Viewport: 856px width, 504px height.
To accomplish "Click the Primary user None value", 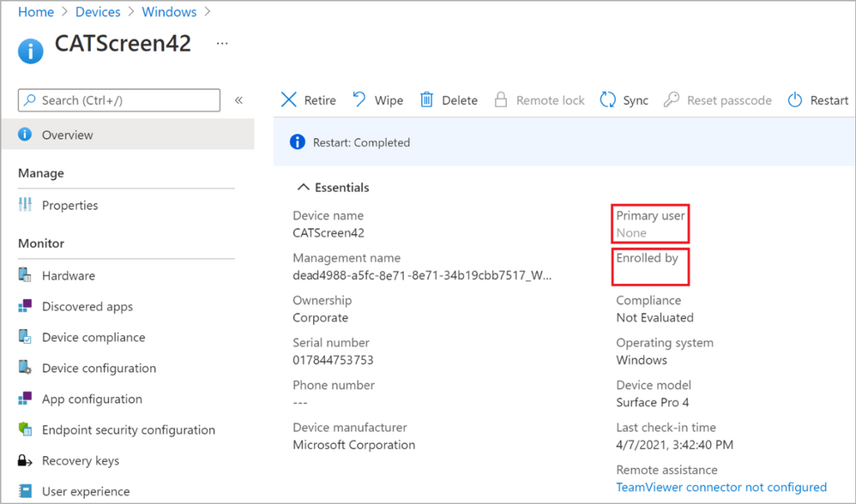I will tap(631, 233).
